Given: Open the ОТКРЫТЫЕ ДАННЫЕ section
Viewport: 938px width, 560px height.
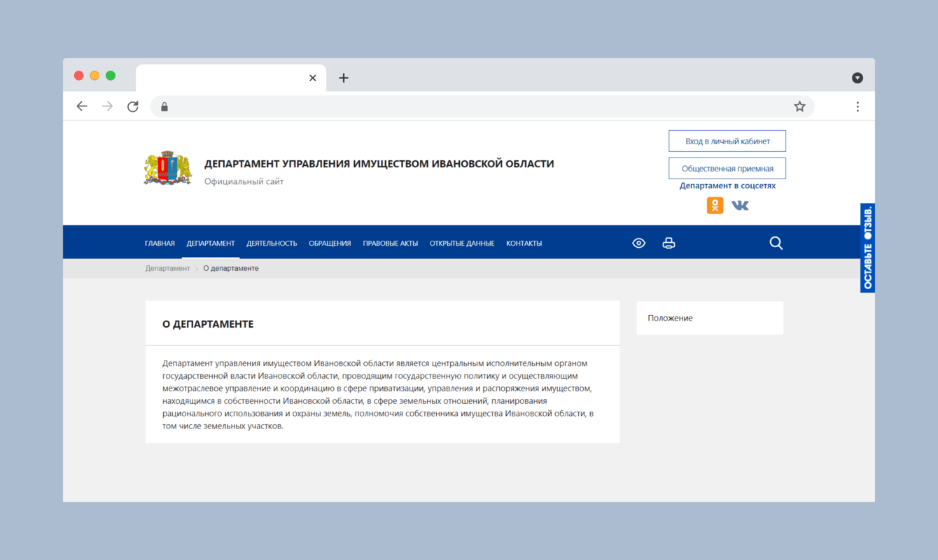Looking at the screenshot, I should tap(462, 243).
